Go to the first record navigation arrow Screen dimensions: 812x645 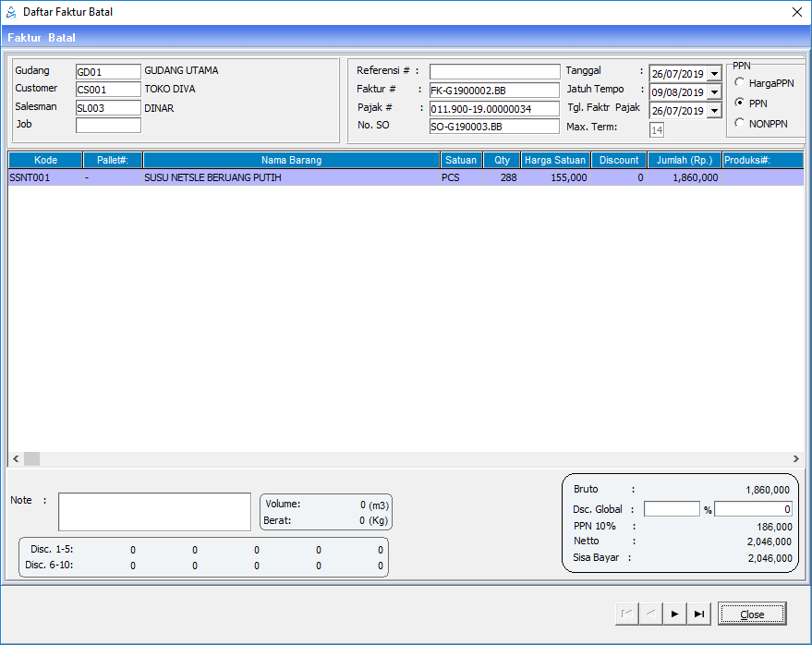[627, 614]
